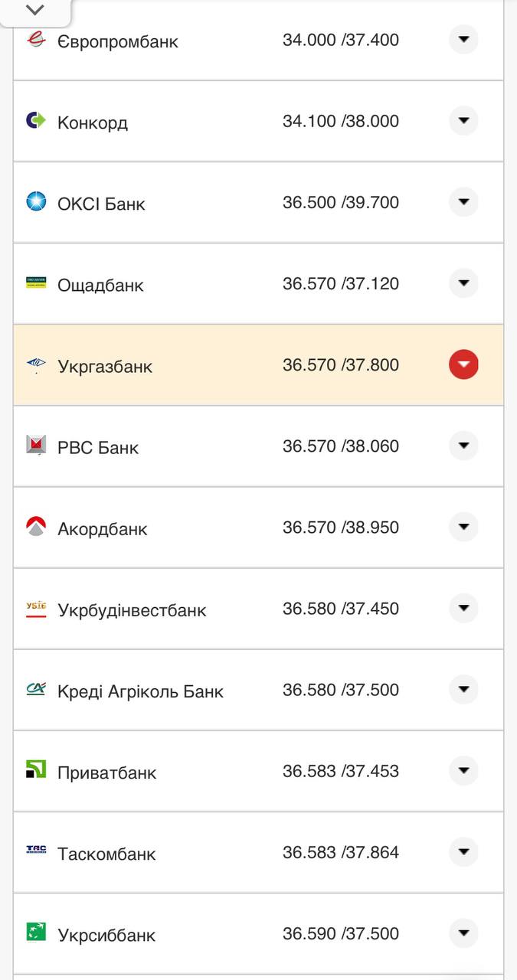The image size is (517, 980).
Task: Click the Укрсиббанк green logo icon
Action: 36,932
